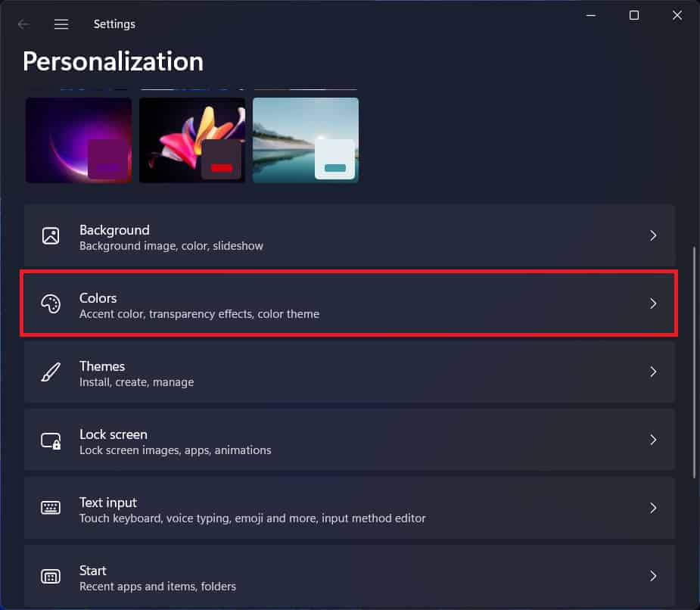Click the Text input keyboard icon
700x610 pixels.
[51, 509]
